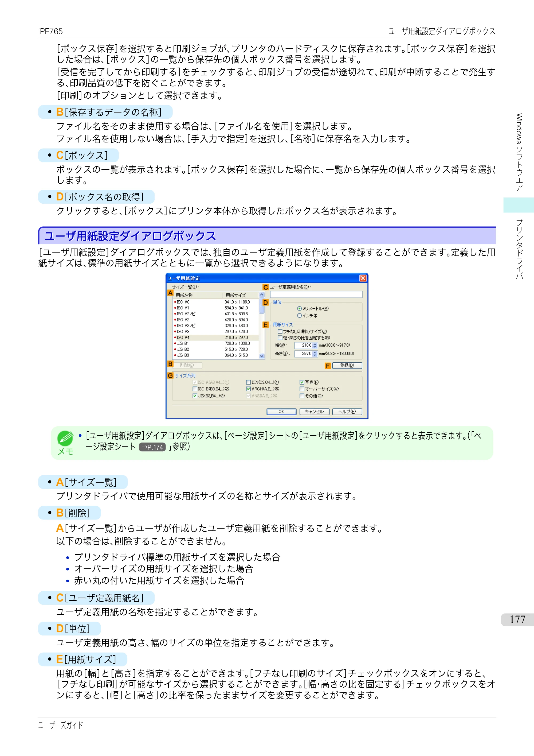The image size is (534, 756).
Task: Decrease height with the 高さ spinner down arrow
Action: point(315,355)
